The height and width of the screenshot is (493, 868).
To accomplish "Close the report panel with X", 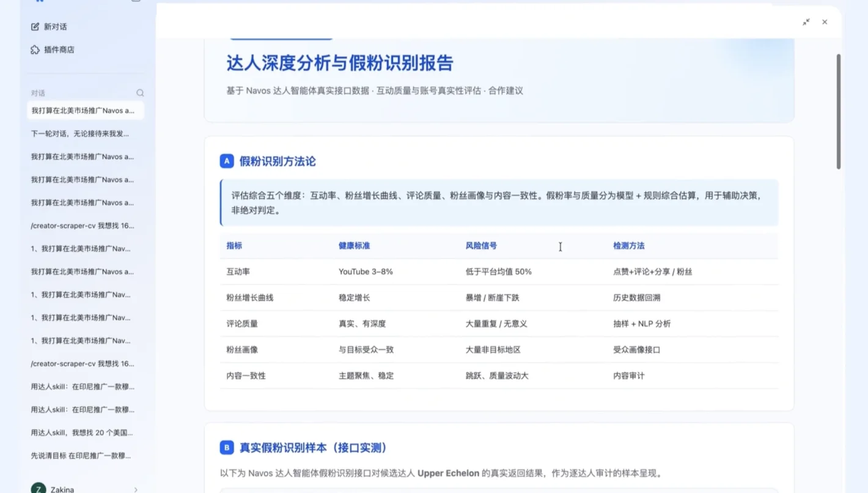I will (x=825, y=22).
